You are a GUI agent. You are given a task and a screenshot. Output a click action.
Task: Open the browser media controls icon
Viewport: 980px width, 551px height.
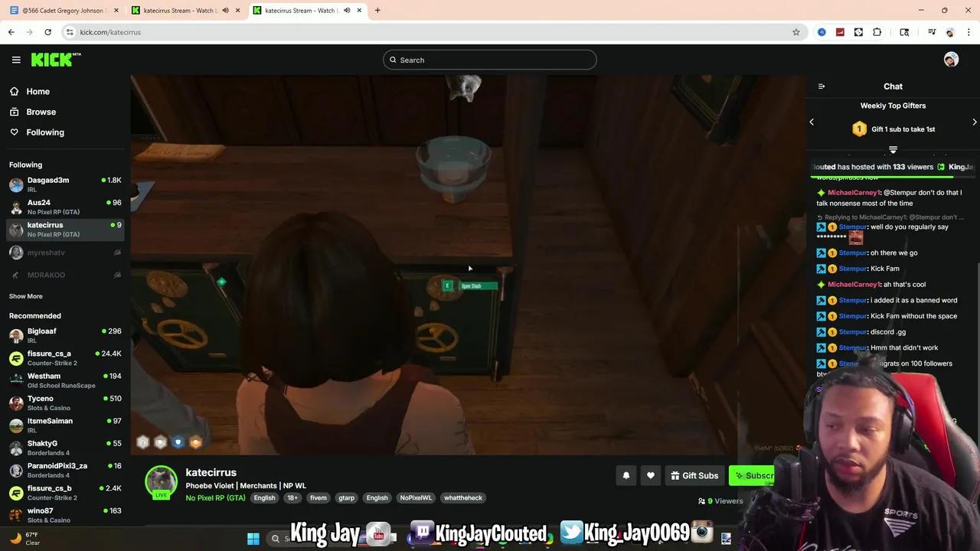click(x=932, y=32)
